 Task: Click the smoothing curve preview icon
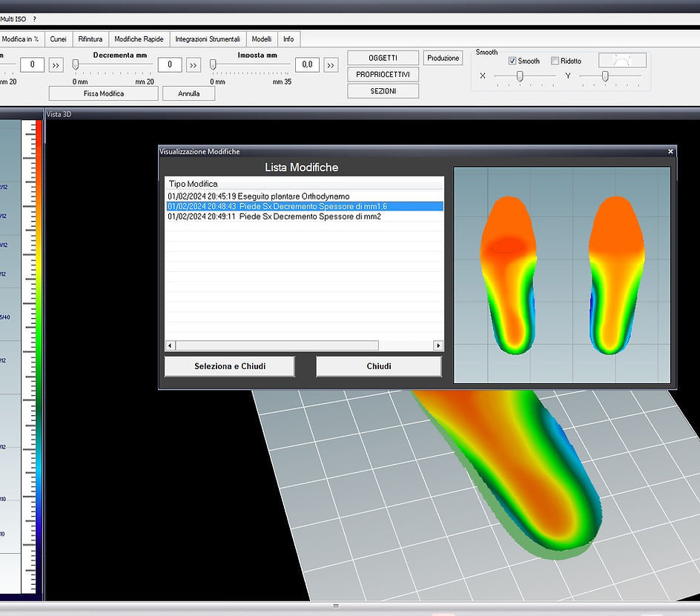pyautogui.click(x=621, y=60)
